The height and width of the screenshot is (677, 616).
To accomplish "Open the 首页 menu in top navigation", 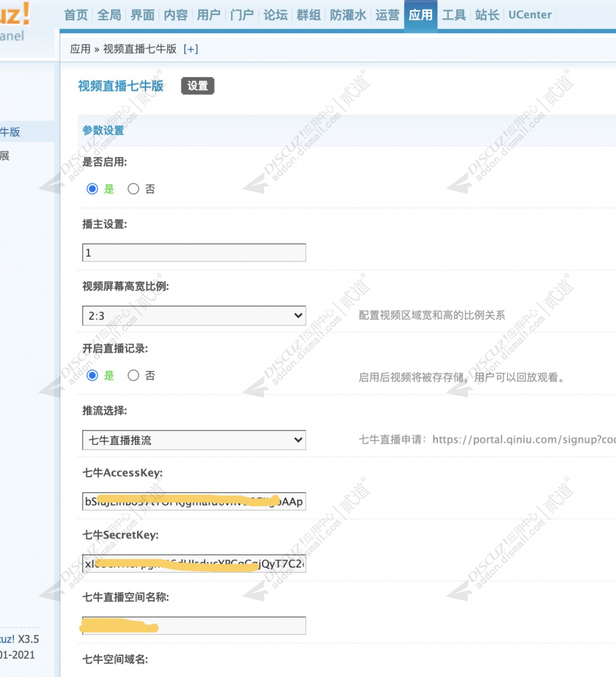I will (76, 15).
